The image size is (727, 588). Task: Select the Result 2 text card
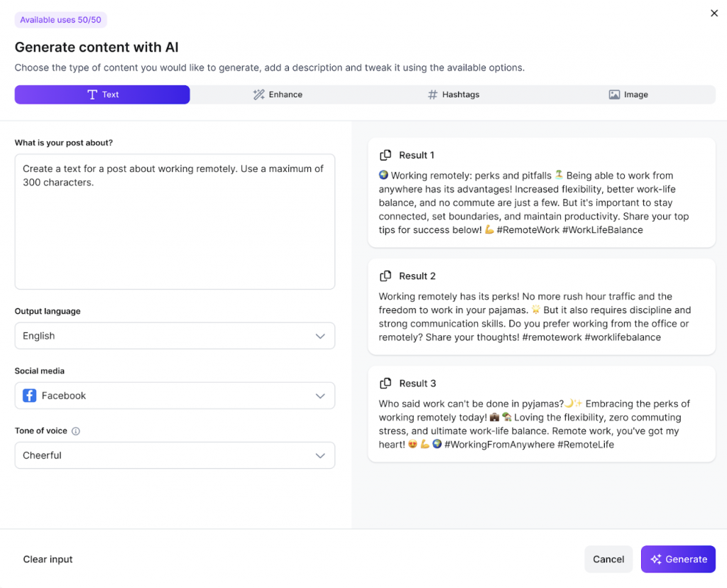pyautogui.click(x=541, y=317)
